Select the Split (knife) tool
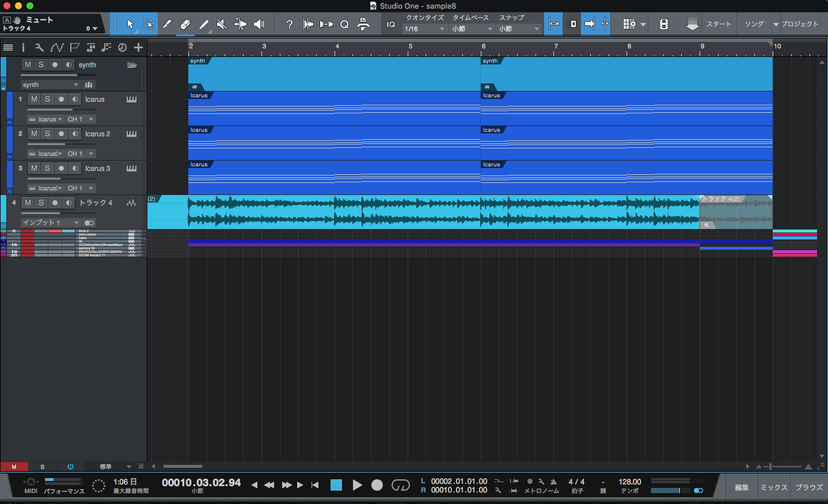Screen dimensions: 828x504 (x=167, y=24)
